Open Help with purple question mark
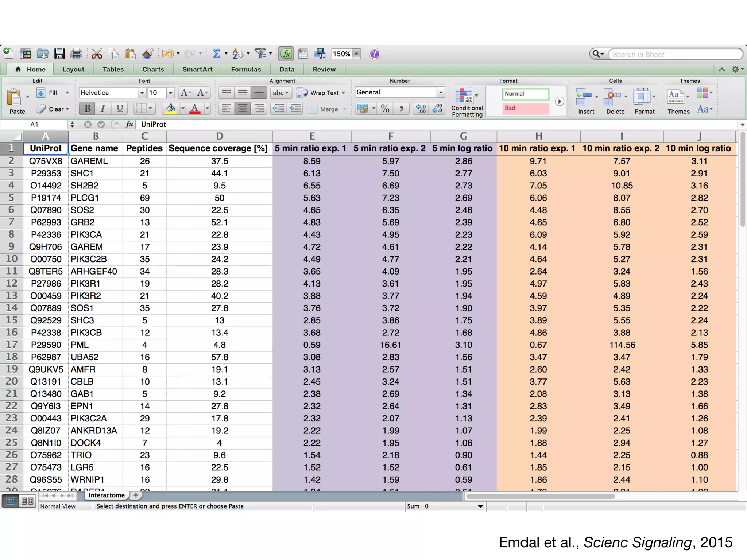The height and width of the screenshot is (560, 747). coord(374,54)
